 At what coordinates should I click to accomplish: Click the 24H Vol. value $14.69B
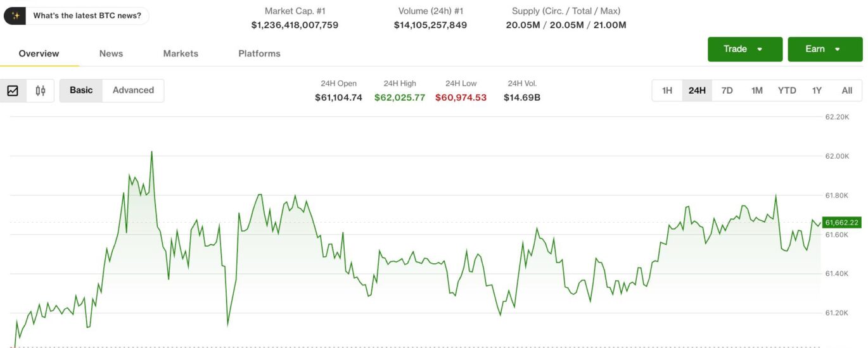click(522, 97)
